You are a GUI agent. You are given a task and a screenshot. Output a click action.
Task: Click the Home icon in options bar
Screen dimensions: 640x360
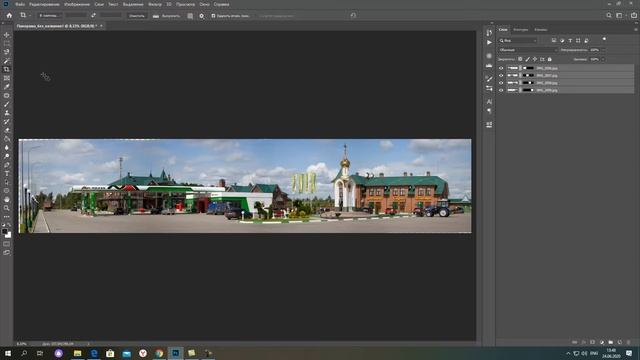9,16
